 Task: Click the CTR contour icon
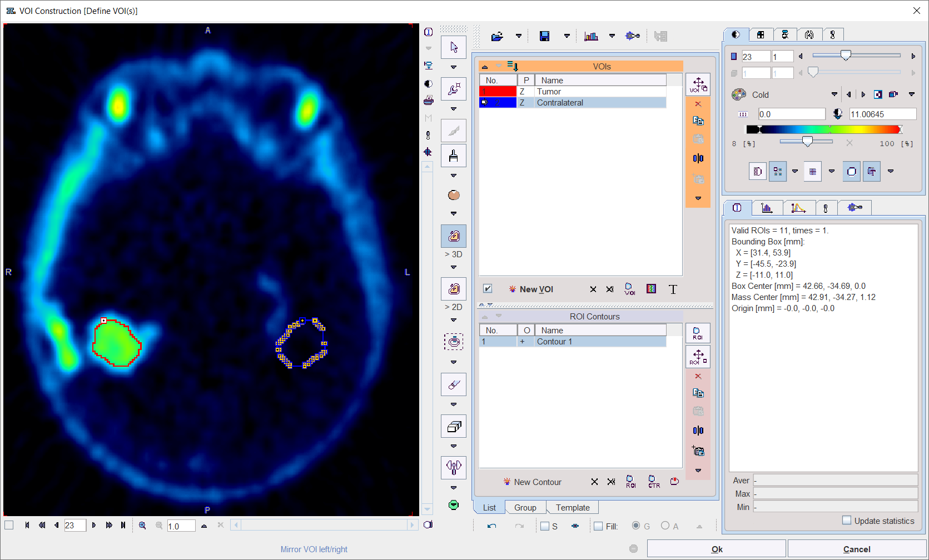pyautogui.click(x=654, y=482)
